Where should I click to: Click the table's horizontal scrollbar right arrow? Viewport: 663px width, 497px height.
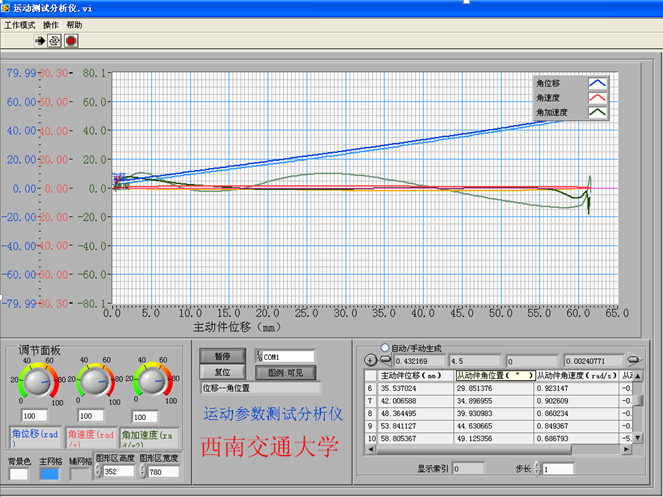coord(626,449)
